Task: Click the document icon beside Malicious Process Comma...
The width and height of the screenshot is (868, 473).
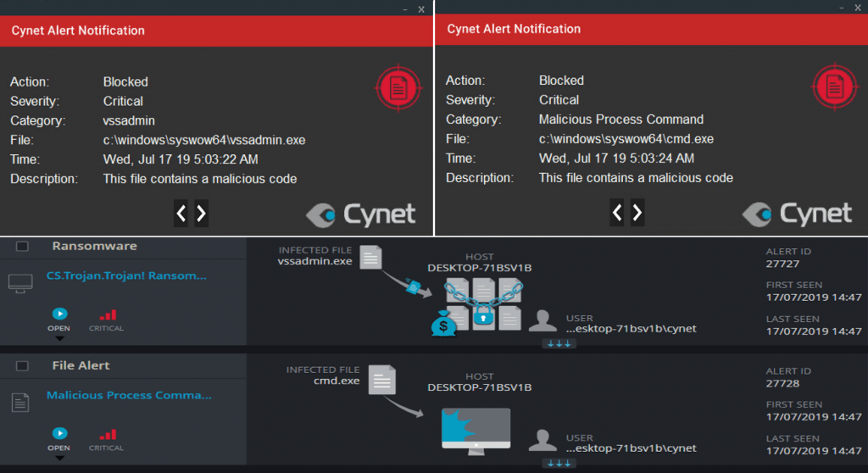Action: tap(20, 402)
